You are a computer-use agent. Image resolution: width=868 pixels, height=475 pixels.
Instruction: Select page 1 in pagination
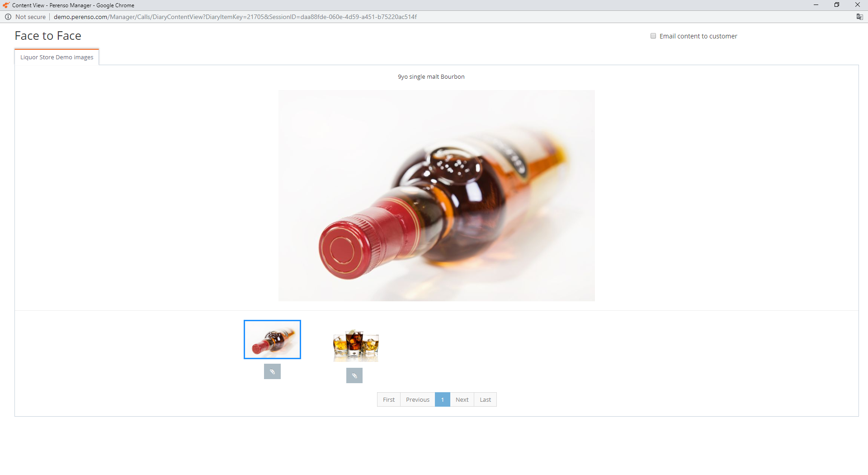[443, 399]
